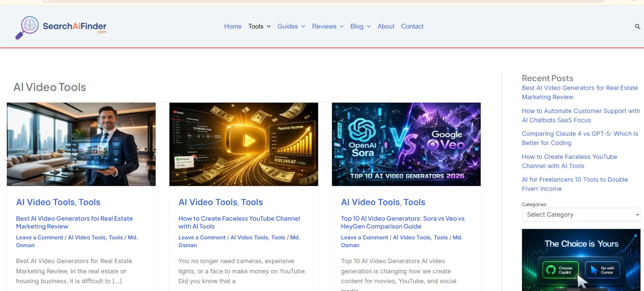Open the site search magnifier icon
644x291 pixels.
click(x=638, y=27)
